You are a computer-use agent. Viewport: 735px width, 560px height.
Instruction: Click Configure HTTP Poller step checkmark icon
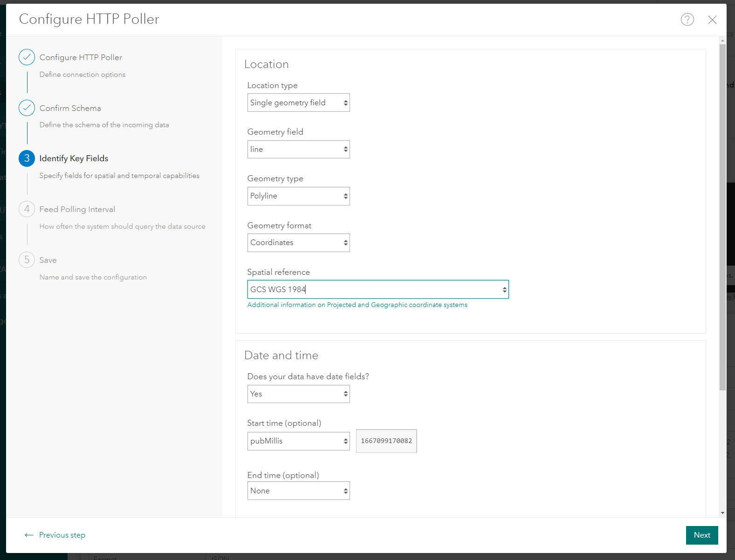point(27,57)
